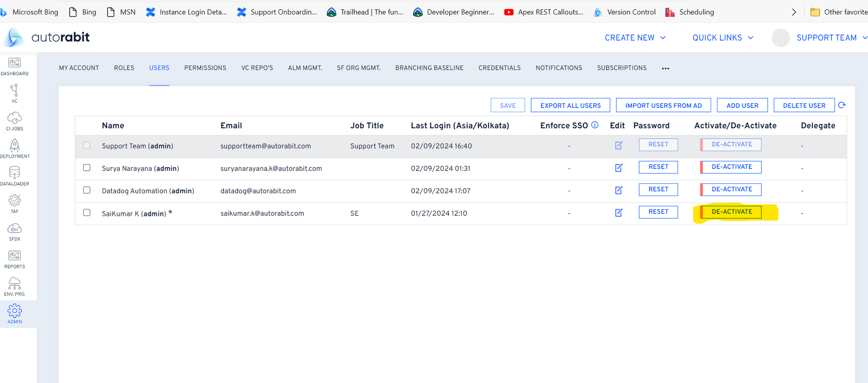Screen dimensions: 868x383
Task: Click the Enforce SSO info icon
Action: click(595, 125)
